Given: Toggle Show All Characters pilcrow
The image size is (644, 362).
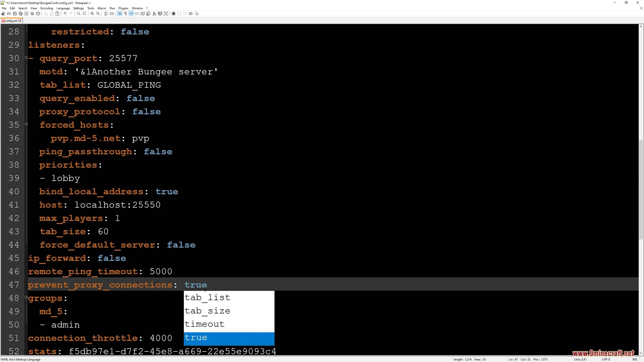Looking at the screenshot, I should (125, 14).
